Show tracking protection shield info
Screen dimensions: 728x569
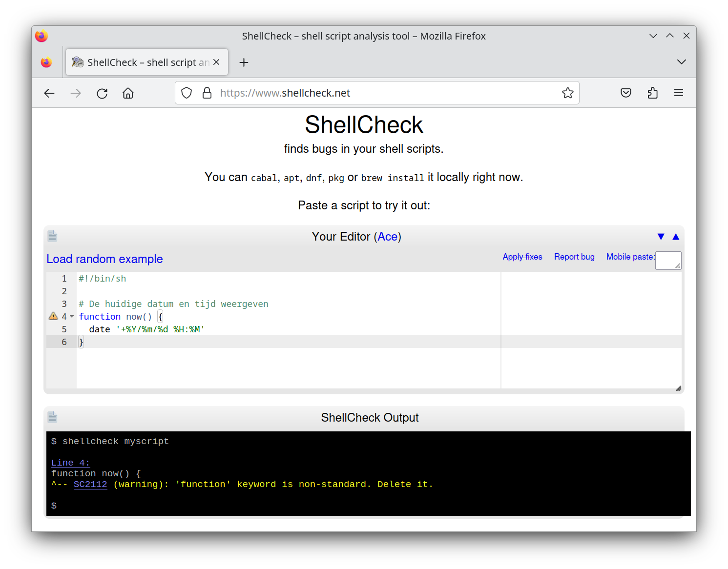[187, 93]
